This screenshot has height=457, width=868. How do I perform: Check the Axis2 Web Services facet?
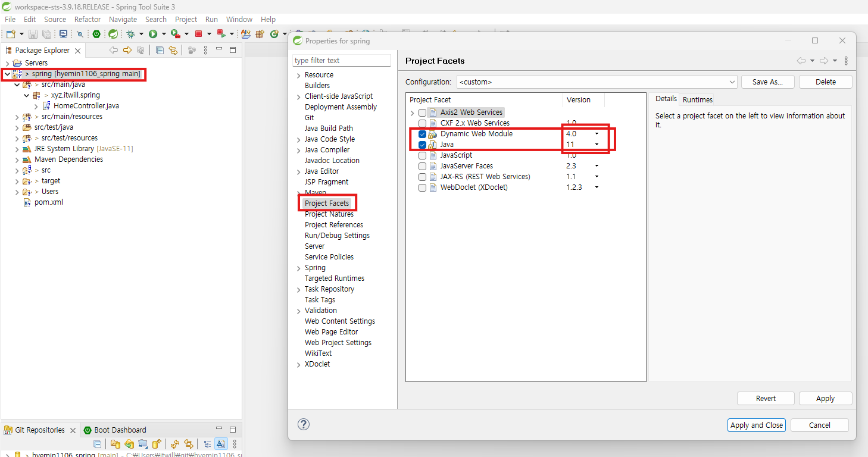tap(422, 112)
